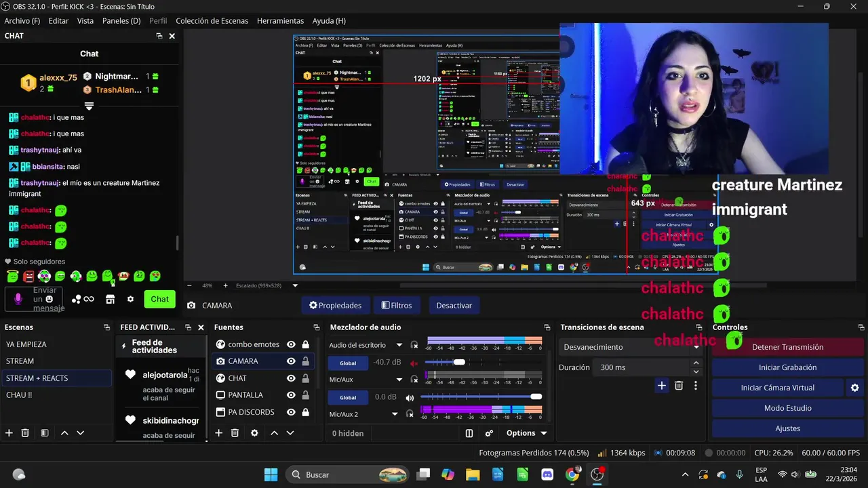Image resolution: width=868 pixels, height=488 pixels.
Task: Move source up in Fuentes panel
Action: 274,433
